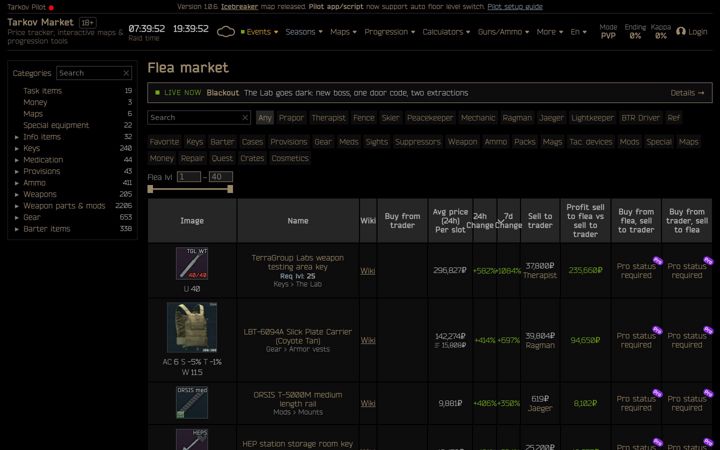This screenshot has height=450, width=720.
Task: Open the Calculators menu
Action: 446,32
